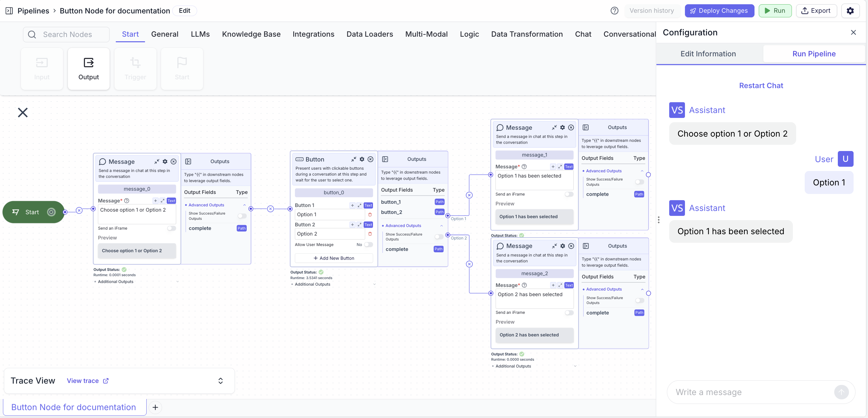Click Restart Chat link
The height and width of the screenshot is (418, 868).
(761, 85)
